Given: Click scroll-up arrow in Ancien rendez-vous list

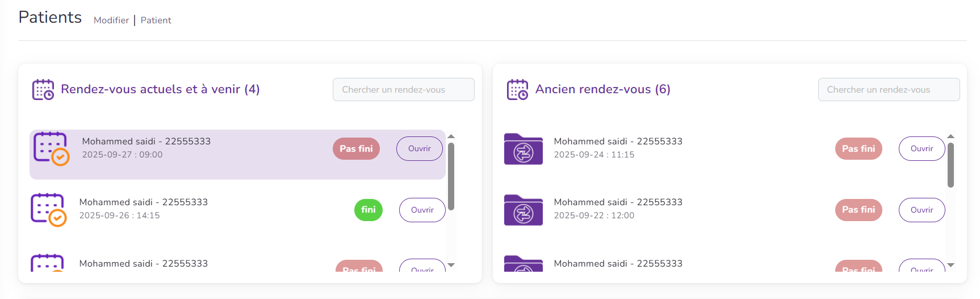Looking at the screenshot, I should [950, 136].
